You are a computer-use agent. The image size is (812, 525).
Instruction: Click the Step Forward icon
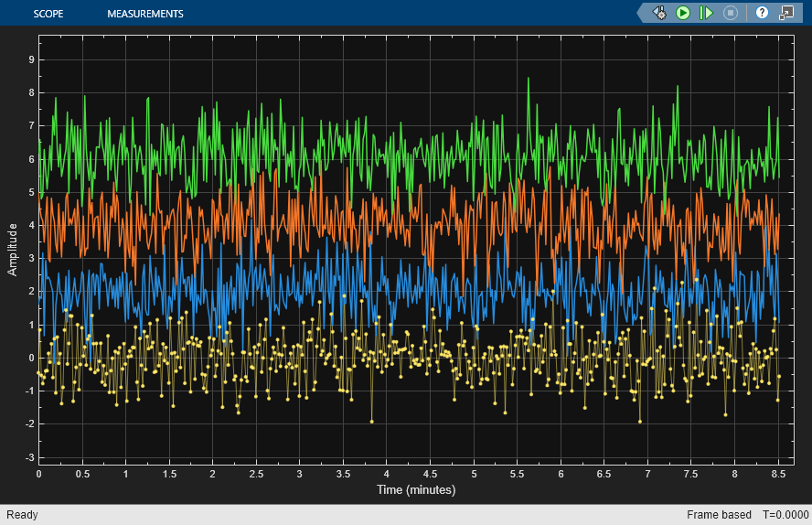[x=706, y=13]
